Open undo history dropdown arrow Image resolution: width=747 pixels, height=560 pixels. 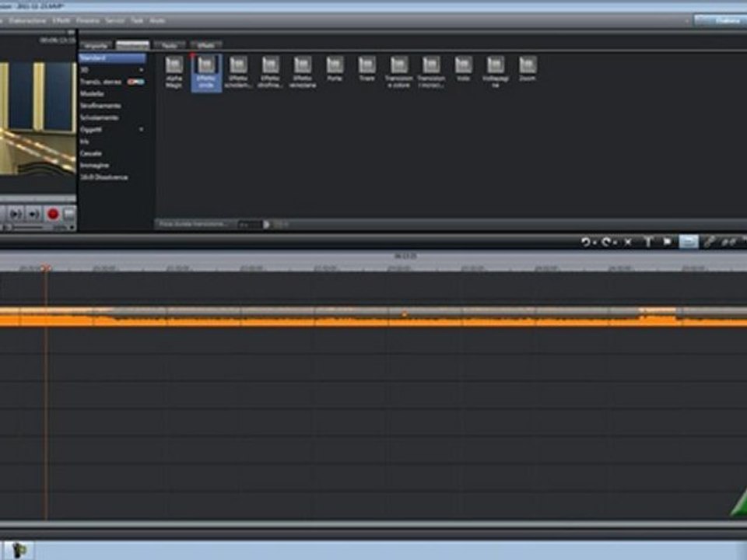594,243
